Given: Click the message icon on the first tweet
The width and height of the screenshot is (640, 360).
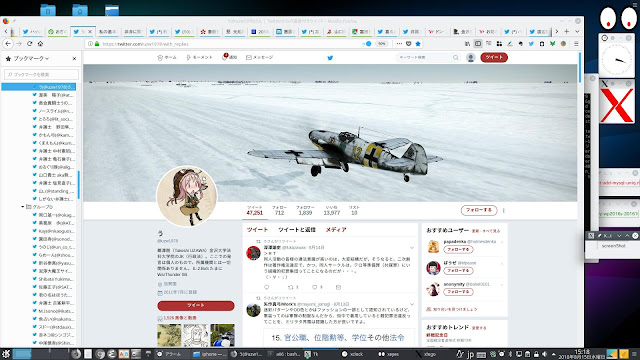Looking at the screenshot, I should [x=338, y=287].
